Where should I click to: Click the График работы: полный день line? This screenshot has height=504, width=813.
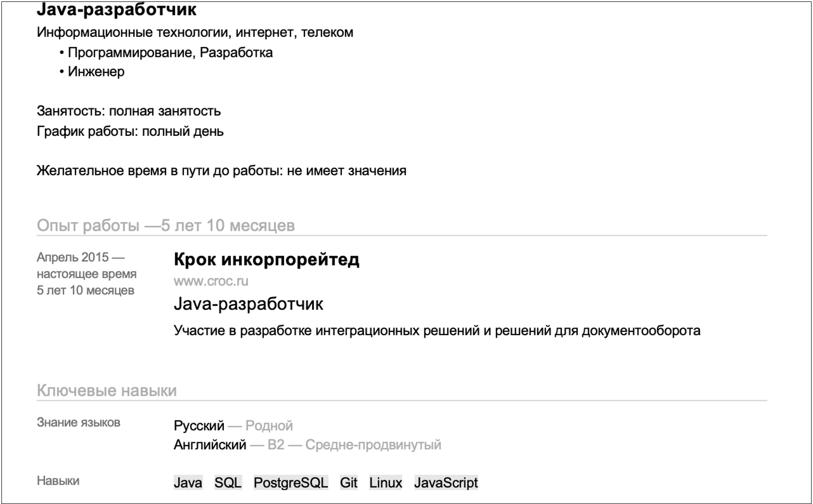pyautogui.click(x=130, y=131)
